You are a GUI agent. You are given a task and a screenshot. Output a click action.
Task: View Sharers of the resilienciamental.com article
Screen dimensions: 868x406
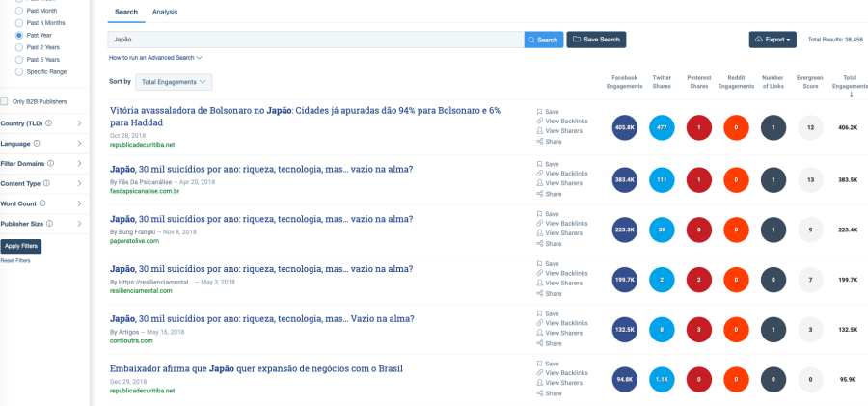(x=559, y=283)
